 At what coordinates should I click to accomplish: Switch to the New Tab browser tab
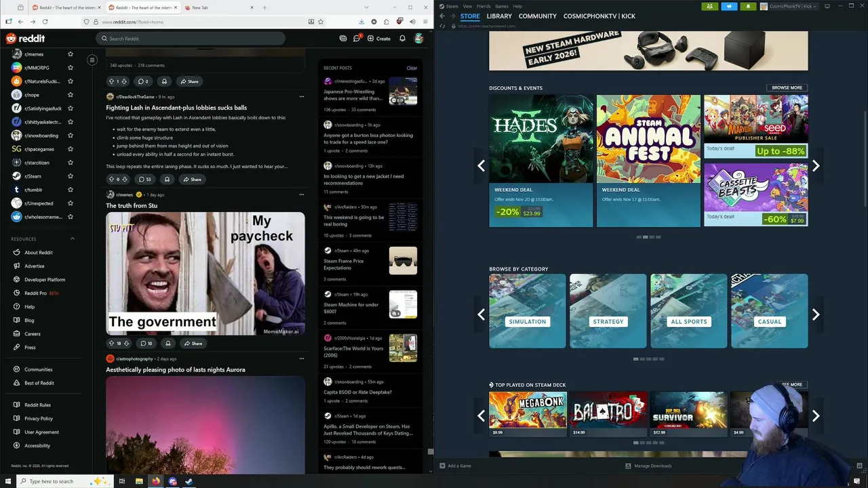(220, 7)
